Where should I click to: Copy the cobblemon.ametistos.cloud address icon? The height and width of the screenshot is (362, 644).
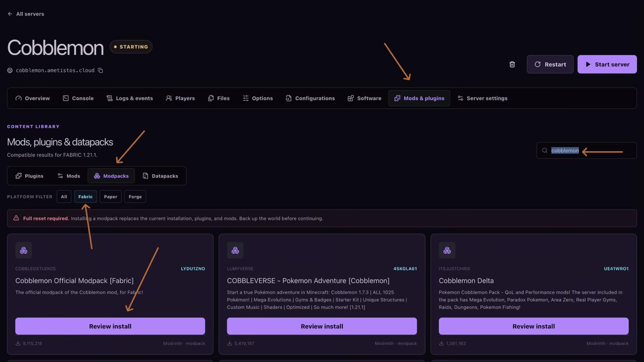coord(100,70)
